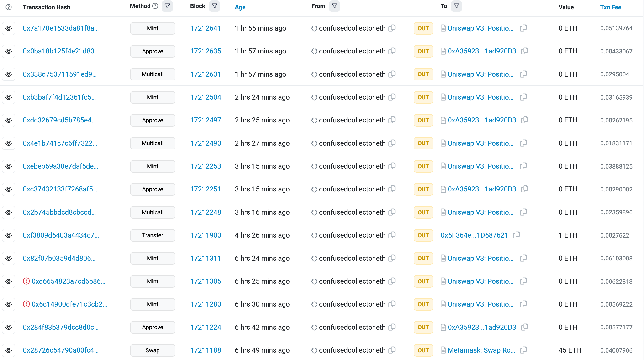Copy From address in block 17212490 row
The height and width of the screenshot is (360, 644).
coord(392,143)
